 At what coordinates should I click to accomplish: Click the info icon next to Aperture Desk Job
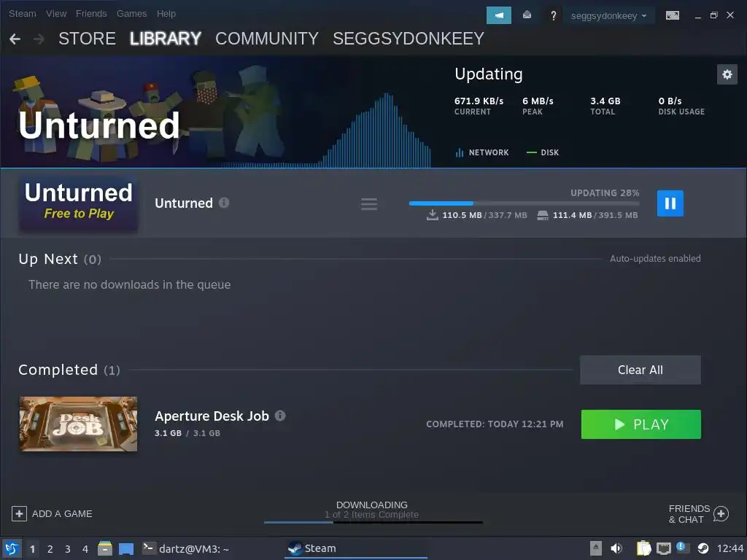pyautogui.click(x=280, y=416)
